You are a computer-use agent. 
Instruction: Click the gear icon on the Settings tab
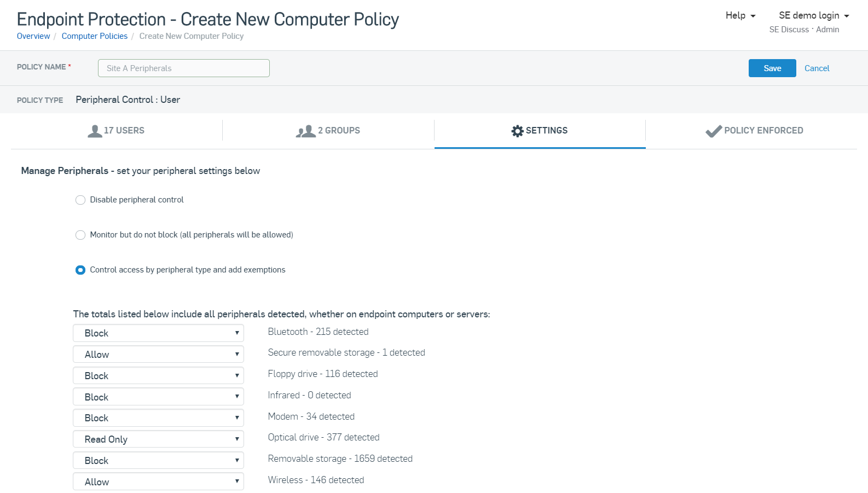517,131
